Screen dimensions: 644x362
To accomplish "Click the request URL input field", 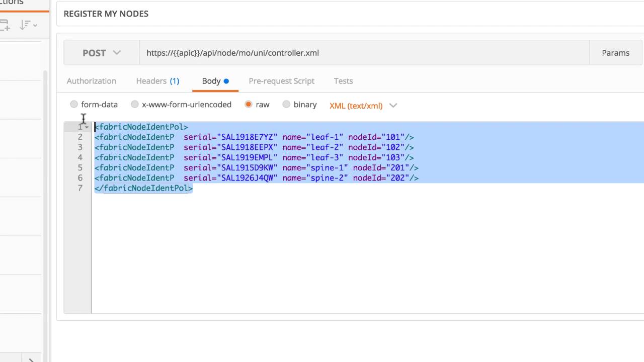I will point(364,53).
